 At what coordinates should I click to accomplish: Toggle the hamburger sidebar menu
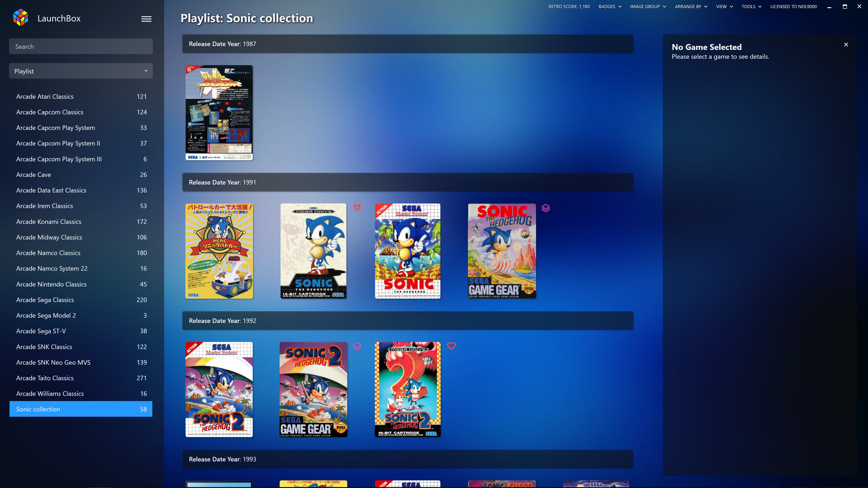pos(146,19)
